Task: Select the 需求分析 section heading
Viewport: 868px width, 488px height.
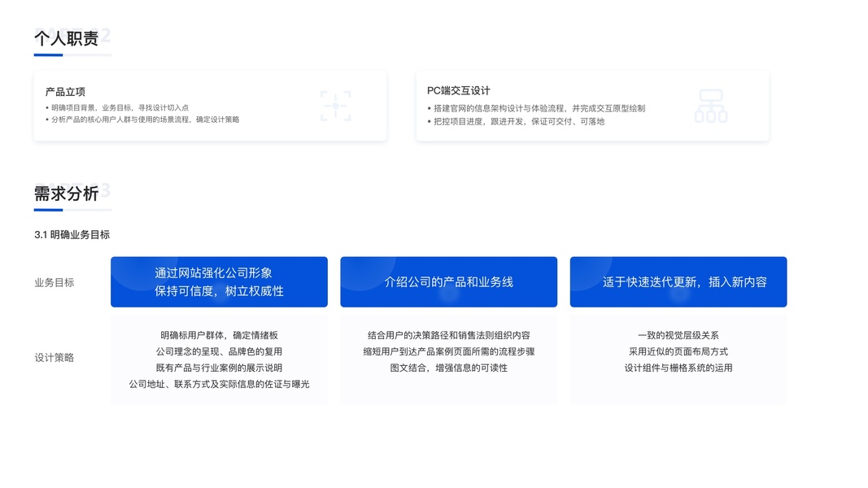Action: (67, 194)
